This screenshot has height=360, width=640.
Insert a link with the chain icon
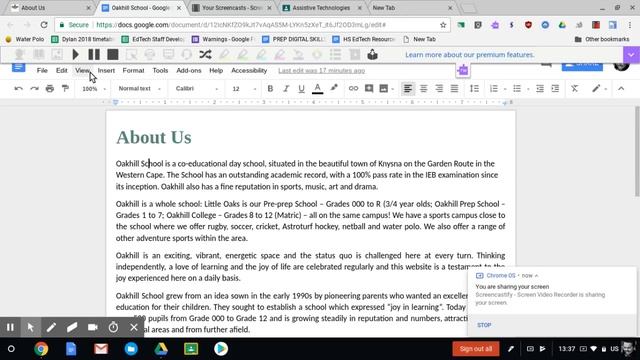point(353,89)
